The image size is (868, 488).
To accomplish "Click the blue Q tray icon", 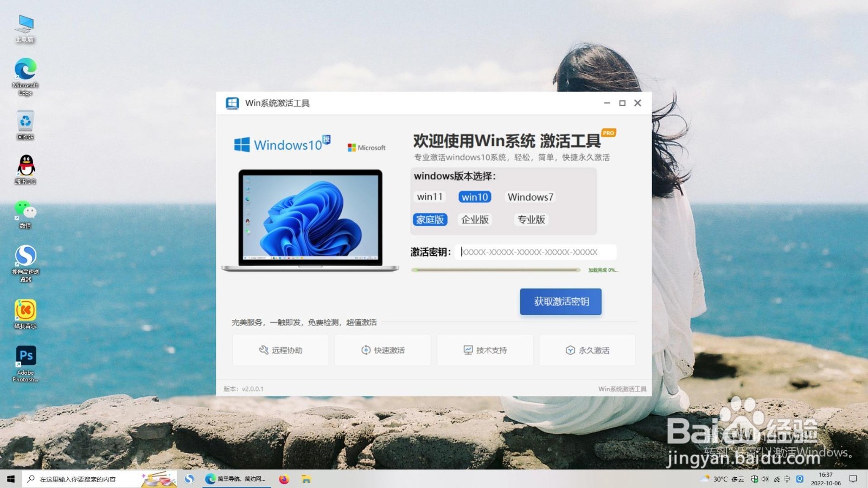I will [800, 479].
